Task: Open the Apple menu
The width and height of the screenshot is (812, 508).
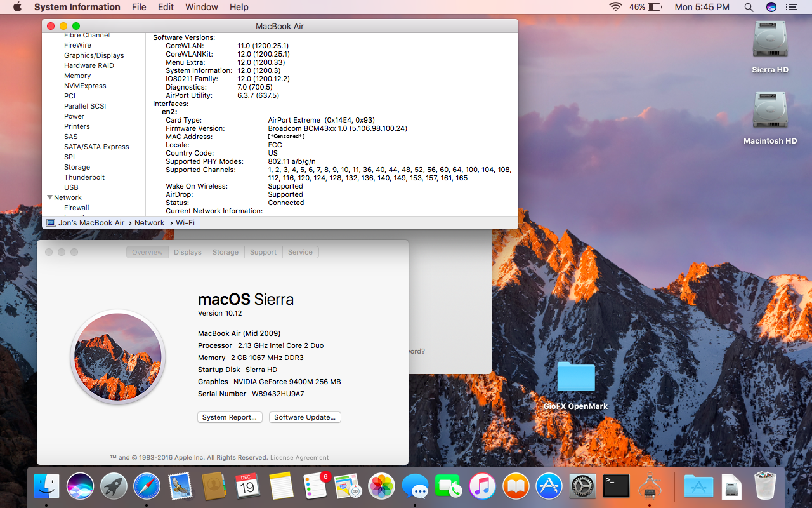Action: tap(17, 7)
